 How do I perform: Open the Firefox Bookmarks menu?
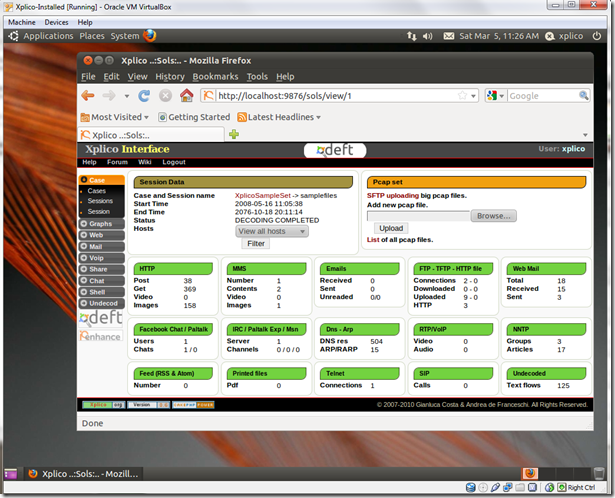click(215, 76)
